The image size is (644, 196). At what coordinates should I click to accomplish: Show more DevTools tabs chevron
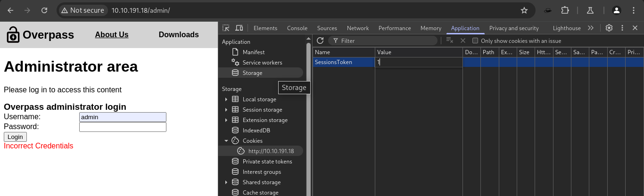pyautogui.click(x=591, y=28)
